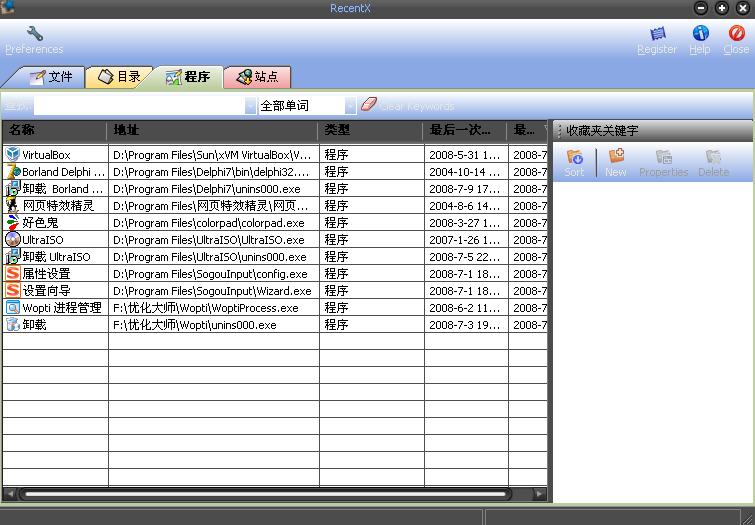755x525 pixels.
Task: Click Clear Keywords eraser icon
Action: [x=369, y=104]
